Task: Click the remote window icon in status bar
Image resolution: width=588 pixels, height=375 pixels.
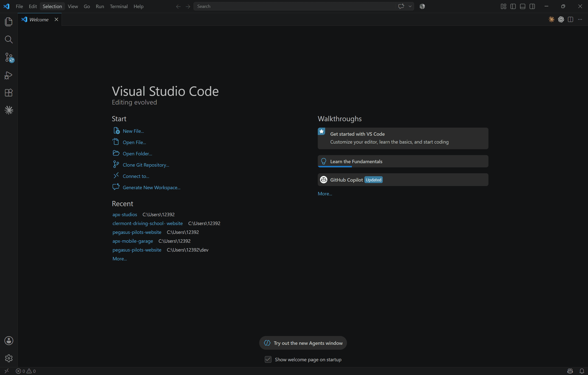Action: (x=7, y=371)
